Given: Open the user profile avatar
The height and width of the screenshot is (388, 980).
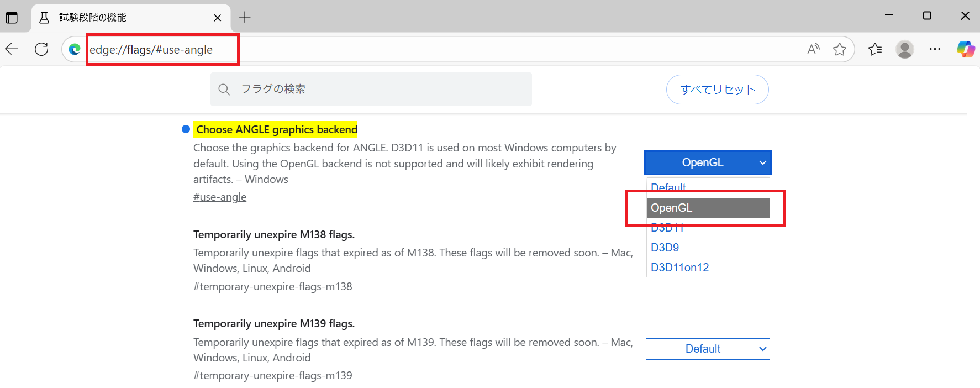Looking at the screenshot, I should 904,49.
